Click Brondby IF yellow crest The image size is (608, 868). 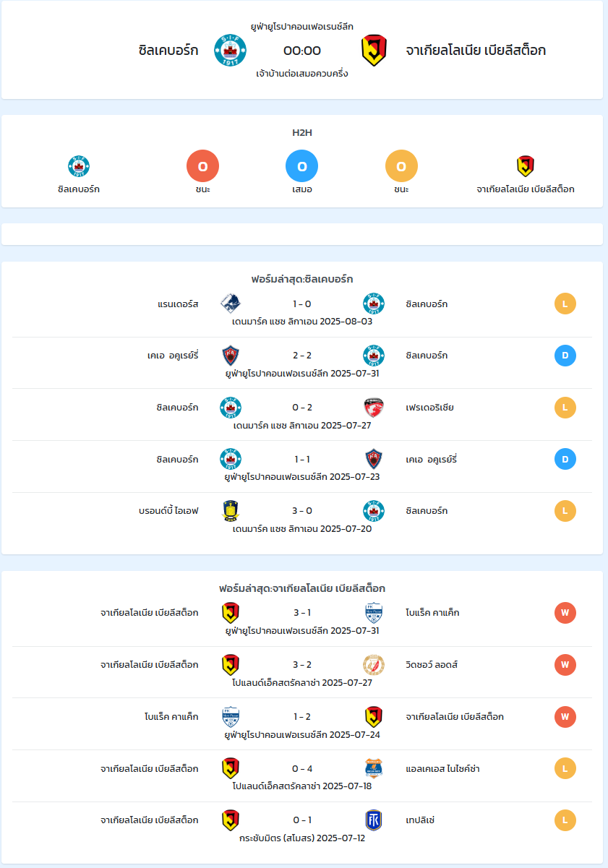point(231,511)
